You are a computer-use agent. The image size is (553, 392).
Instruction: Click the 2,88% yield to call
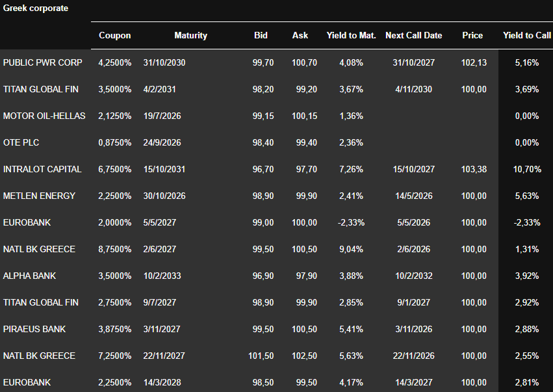(527, 329)
